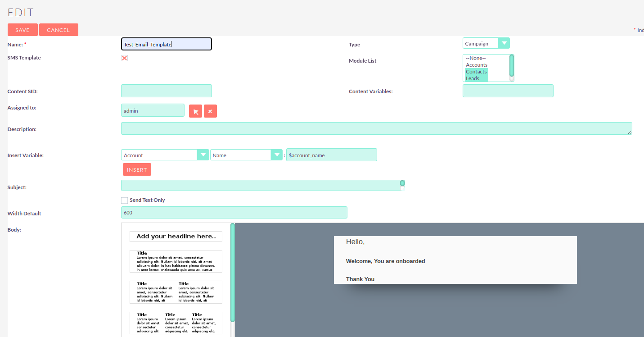Viewport: 644px width, 337px height.
Task: Focus the Subject text area
Action: point(263,185)
